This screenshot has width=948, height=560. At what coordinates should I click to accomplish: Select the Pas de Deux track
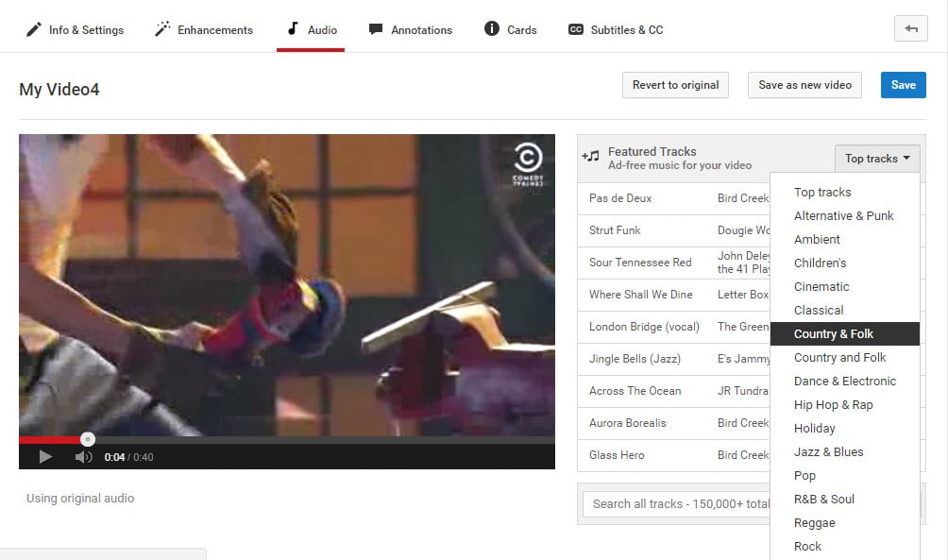pos(620,198)
